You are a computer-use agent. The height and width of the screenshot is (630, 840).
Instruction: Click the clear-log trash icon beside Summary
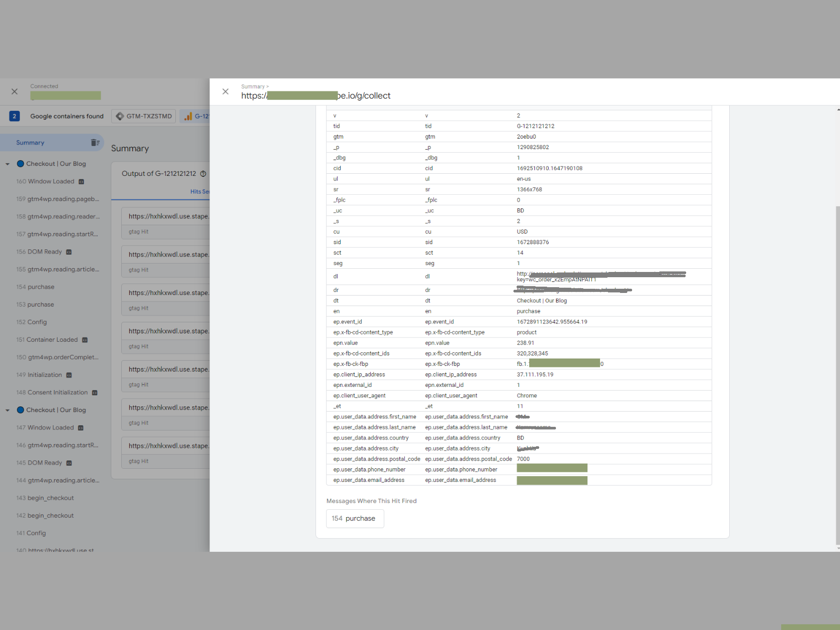click(x=95, y=142)
